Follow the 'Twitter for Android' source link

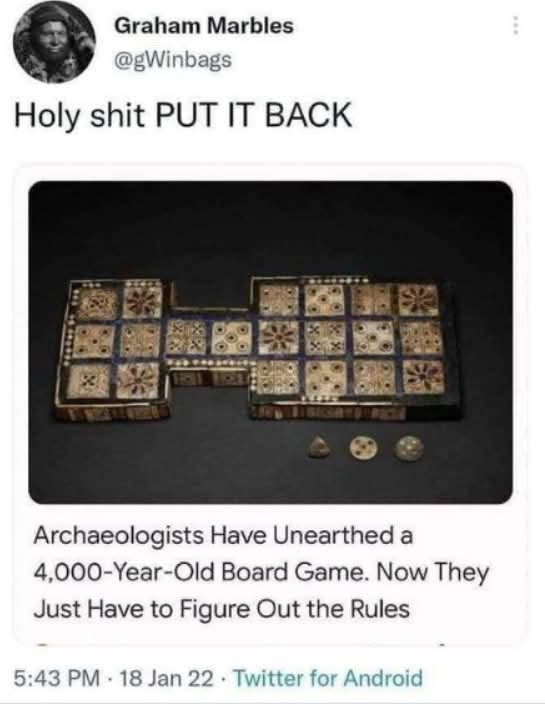tap(329, 678)
